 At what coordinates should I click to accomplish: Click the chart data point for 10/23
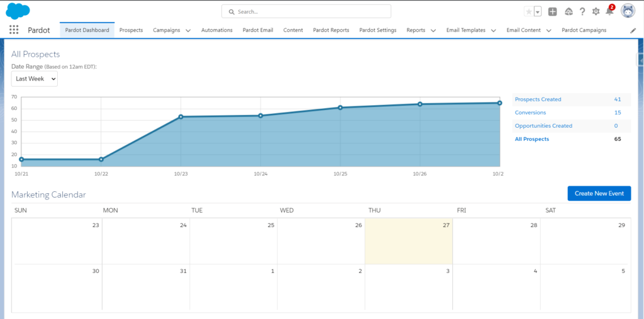click(180, 117)
